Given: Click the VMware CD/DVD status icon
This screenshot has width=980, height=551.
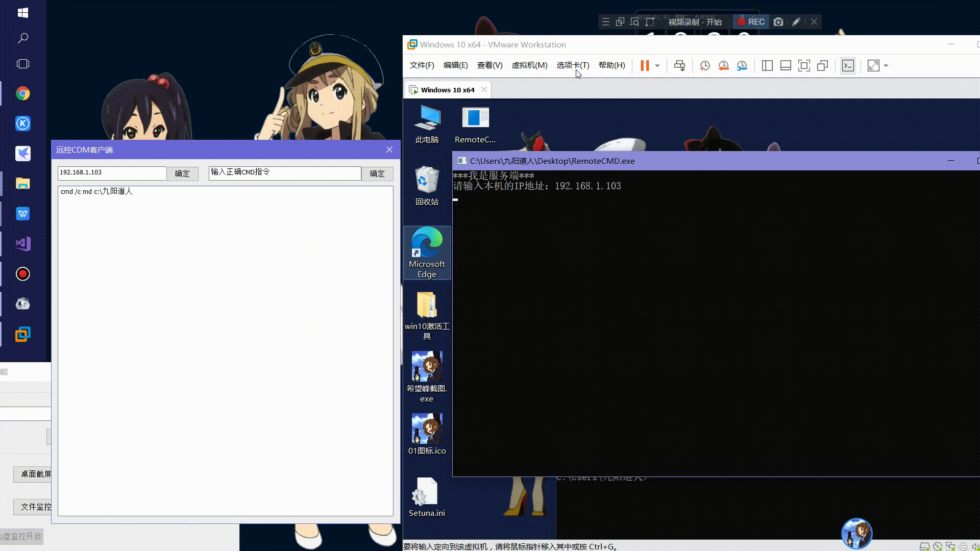Looking at the screenshot, I should [938, 546].
